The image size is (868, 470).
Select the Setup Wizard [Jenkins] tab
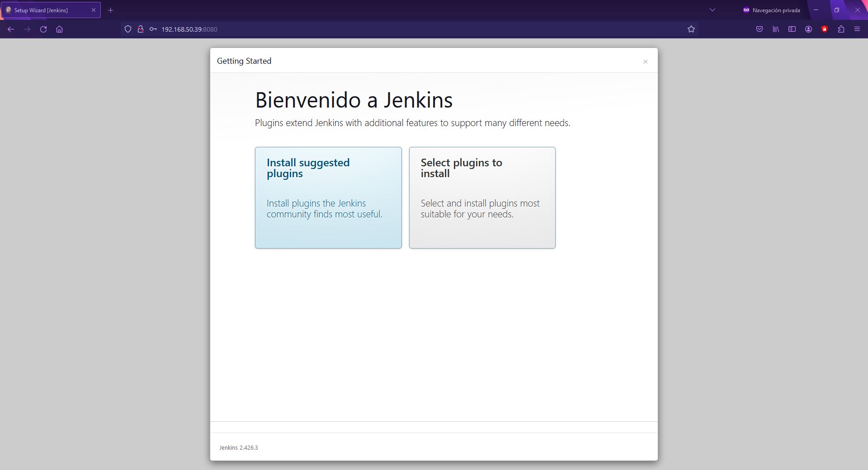coord(50,10)
